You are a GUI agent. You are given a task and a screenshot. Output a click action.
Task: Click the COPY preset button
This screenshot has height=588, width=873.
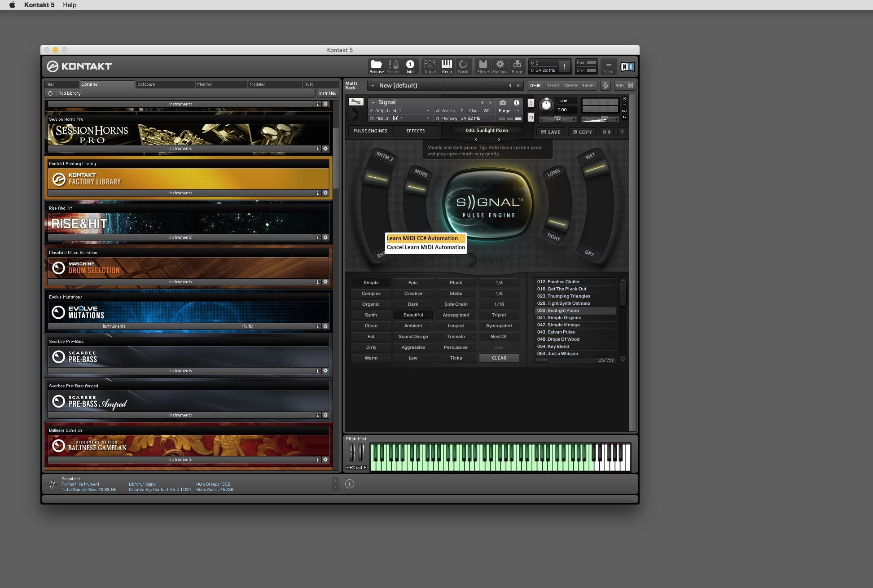pyautogui.click(x=582, y=132)
